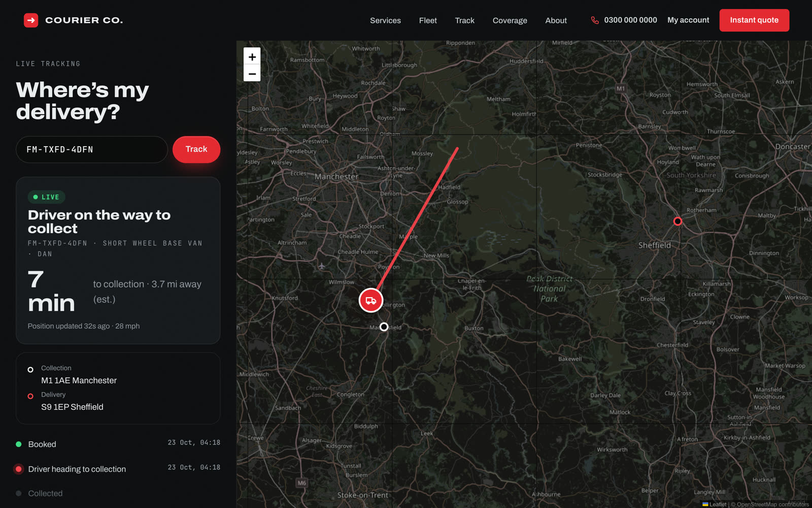
Task: Click the Collection circle icon in the address card
Action: coord(30,369)
